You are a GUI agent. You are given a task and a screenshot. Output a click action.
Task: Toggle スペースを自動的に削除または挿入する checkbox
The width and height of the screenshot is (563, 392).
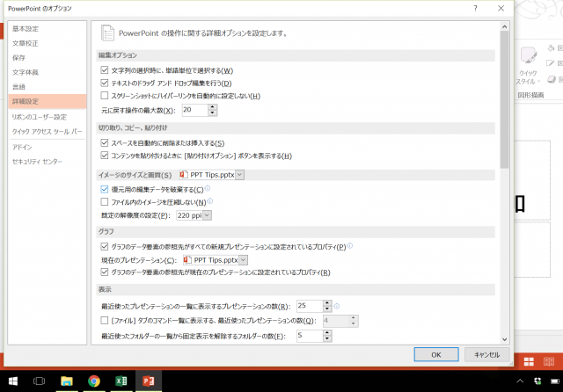tap(106, 143)
